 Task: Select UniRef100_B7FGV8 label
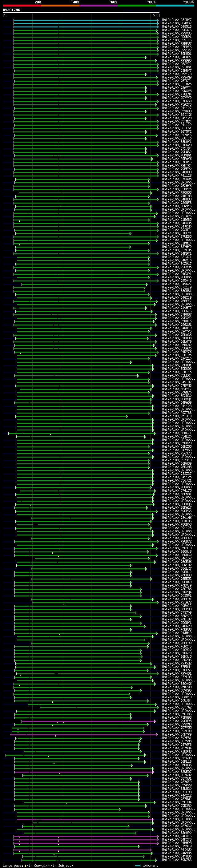[177, 145]
